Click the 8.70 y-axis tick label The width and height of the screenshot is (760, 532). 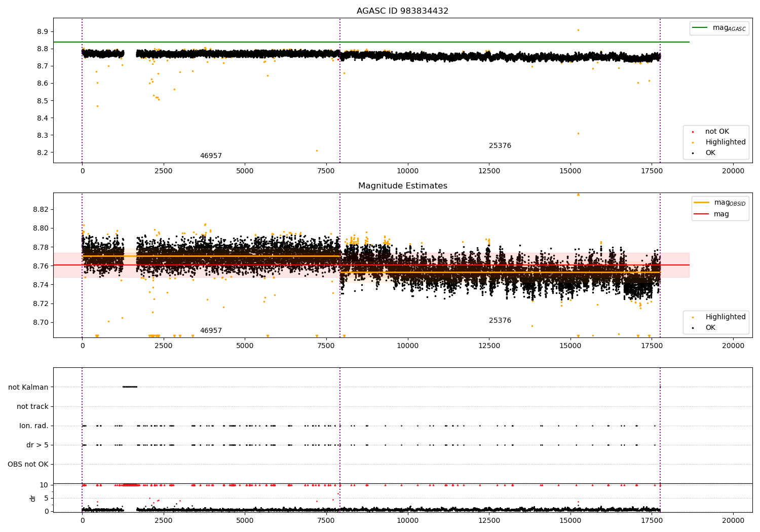click(x=41, y=322)
